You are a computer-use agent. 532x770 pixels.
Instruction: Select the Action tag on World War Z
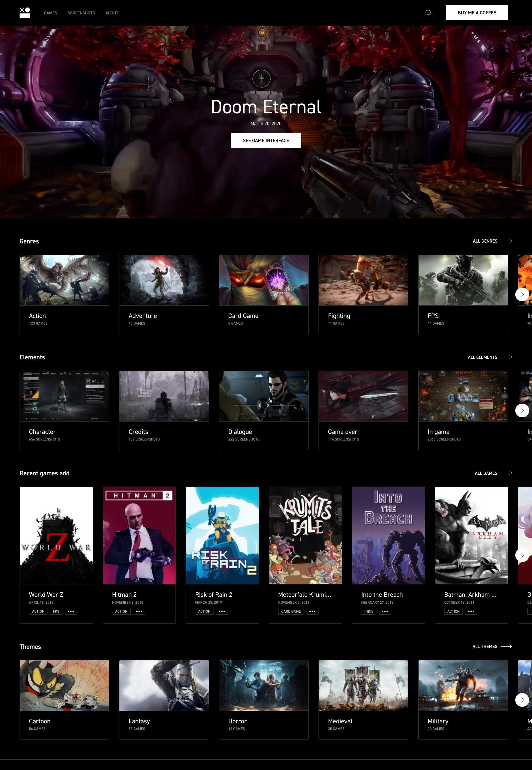pyautogui.click(x=38, y=611)
